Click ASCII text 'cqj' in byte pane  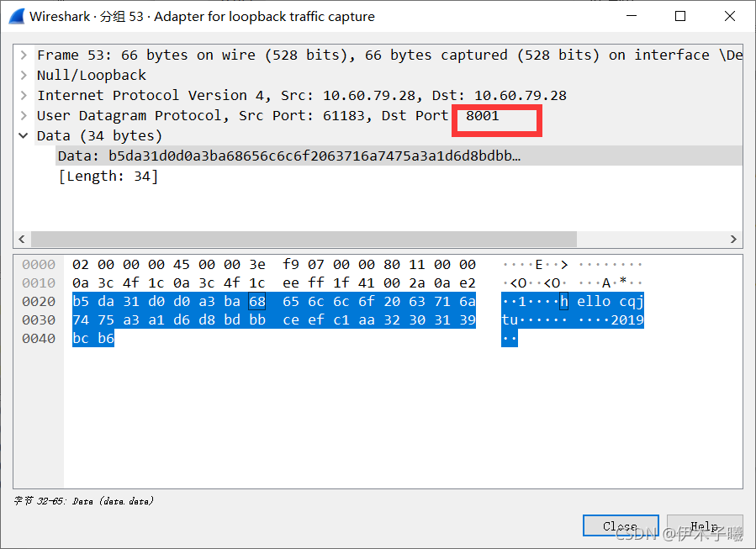[632, 302]
